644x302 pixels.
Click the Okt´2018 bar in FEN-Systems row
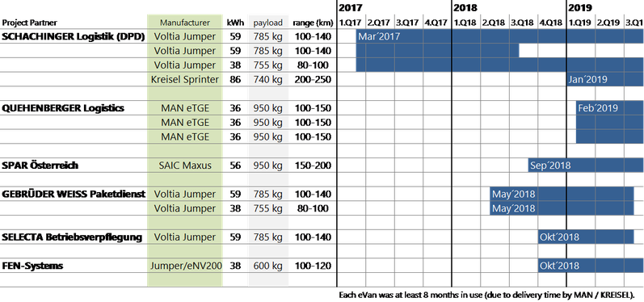point(591,266)
